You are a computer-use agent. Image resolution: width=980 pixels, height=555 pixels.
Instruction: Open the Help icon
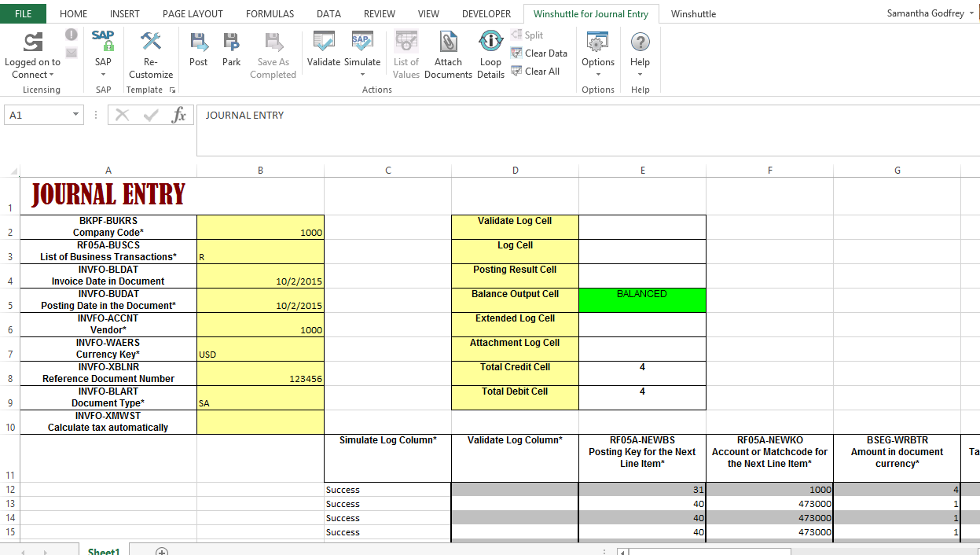point(640,42)
